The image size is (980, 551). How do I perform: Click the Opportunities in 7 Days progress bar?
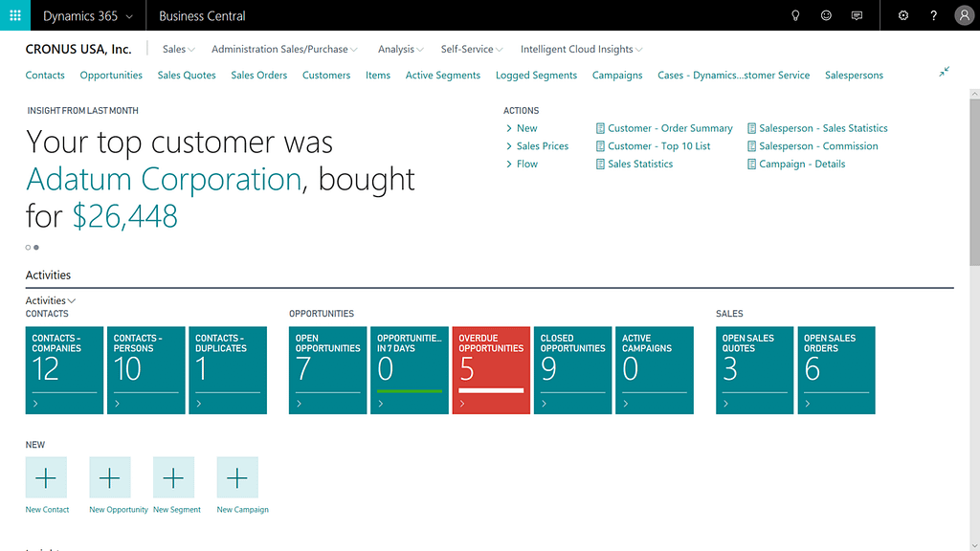[x=410, y=391]
